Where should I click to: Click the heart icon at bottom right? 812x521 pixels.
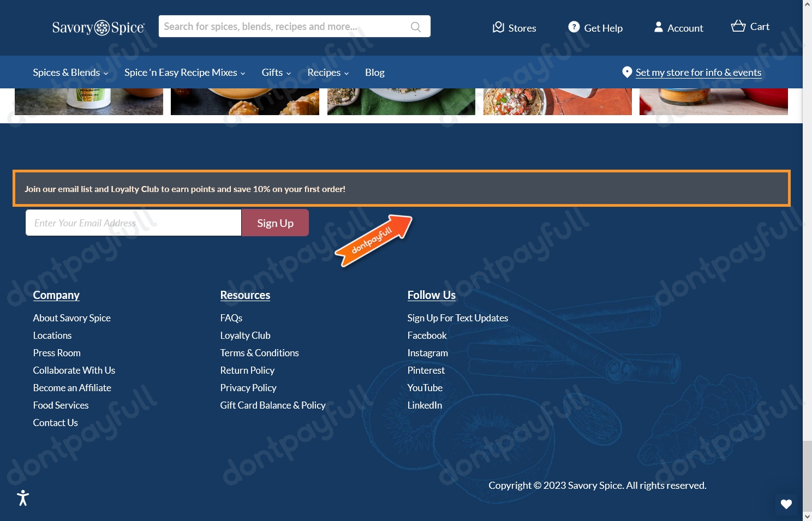tap(786, 504)
